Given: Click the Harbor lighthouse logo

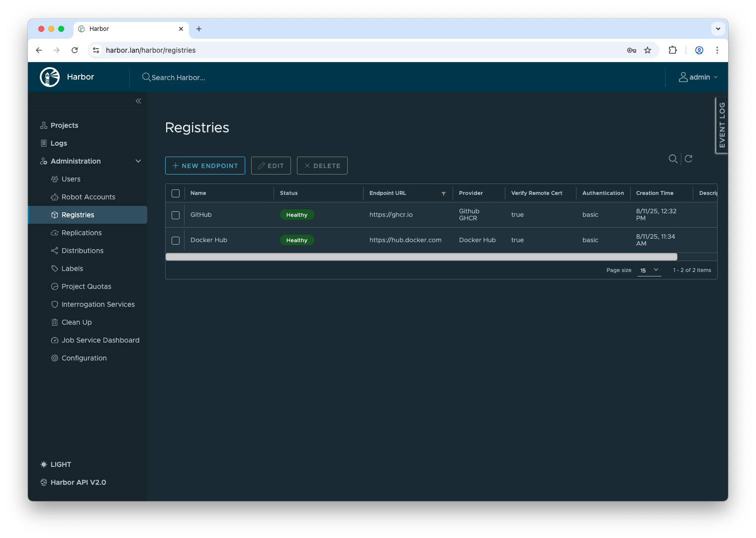Looking at the screenshot, I should click(x=50, y=77).
